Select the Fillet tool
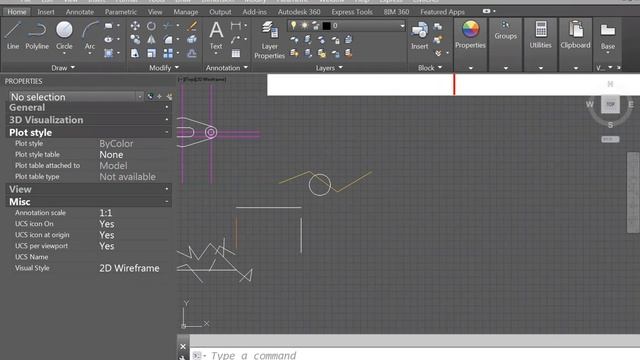The image size is (640, 360). click(168, 40)
